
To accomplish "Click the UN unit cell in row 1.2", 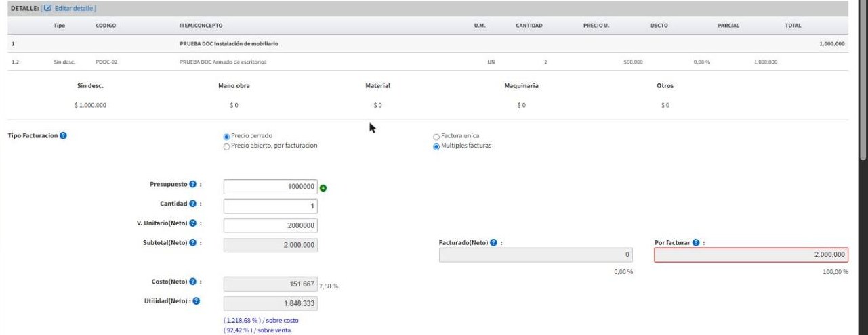I will pos(491,62).
